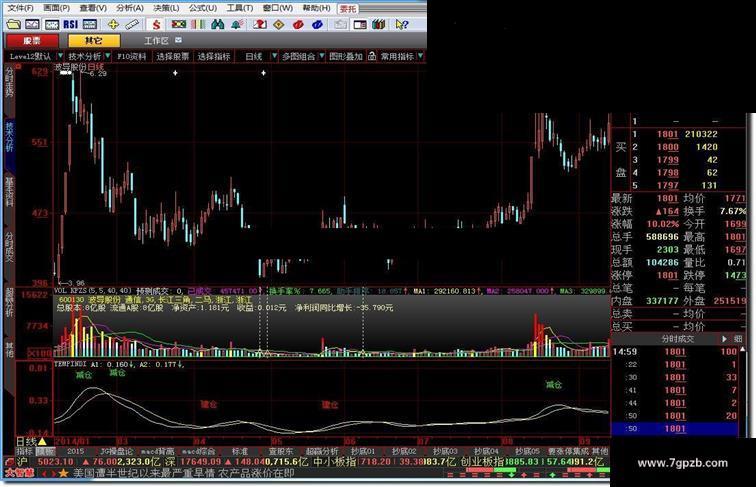Click the 细 detail button in 分时成交 header
756x487 pixels.
(x=738, y=339)
